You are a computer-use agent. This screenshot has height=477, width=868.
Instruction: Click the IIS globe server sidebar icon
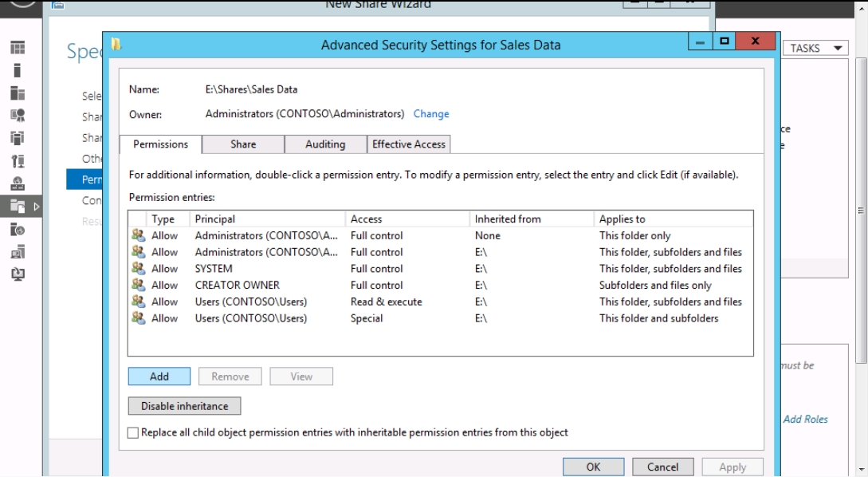18,230
